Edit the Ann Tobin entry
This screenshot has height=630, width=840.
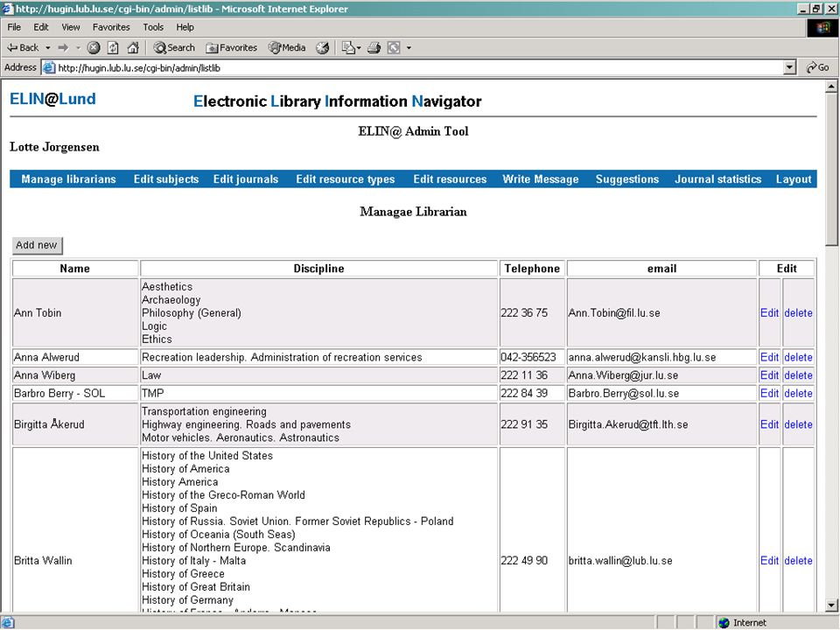(769, 313)
